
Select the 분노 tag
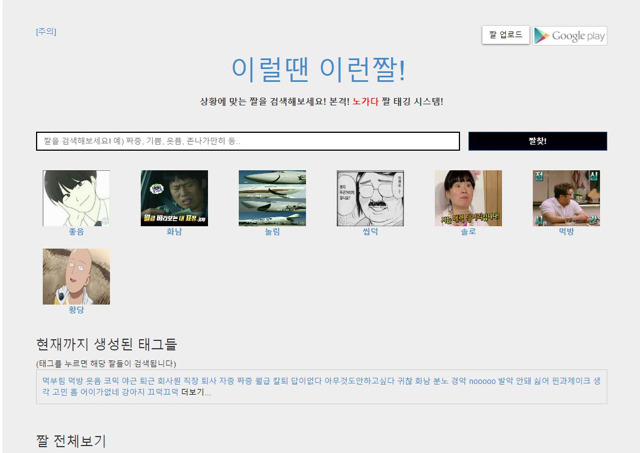(441, 381)
